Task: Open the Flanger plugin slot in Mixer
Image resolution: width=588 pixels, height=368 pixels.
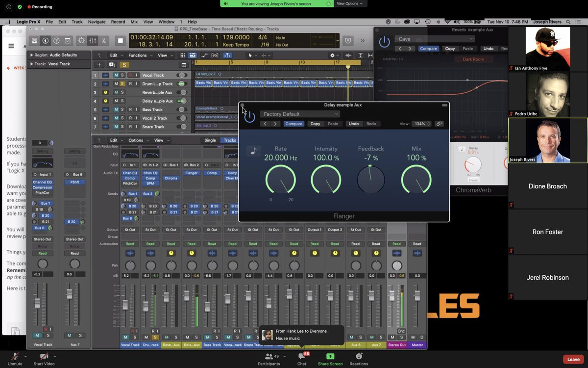Action: (x=191, y=173)
